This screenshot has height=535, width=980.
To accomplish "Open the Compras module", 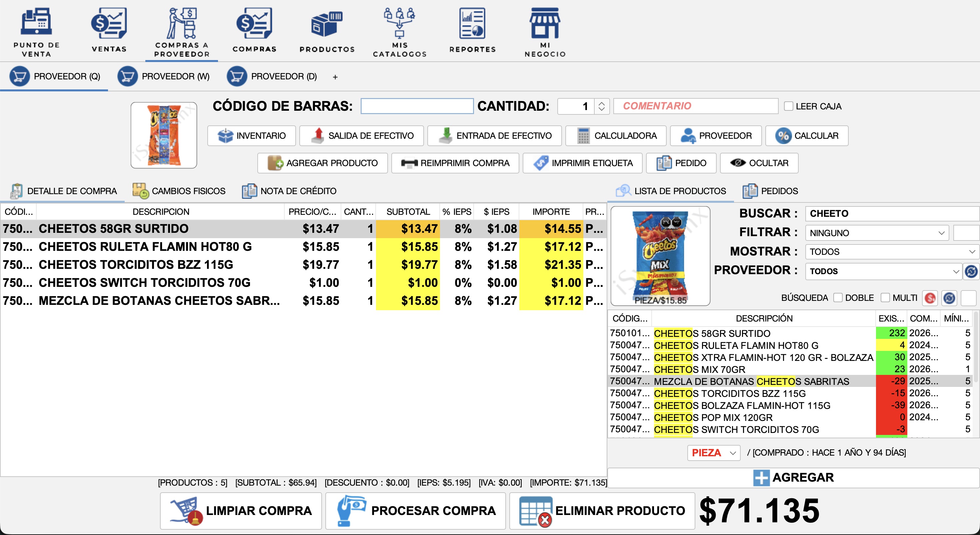I will [255, 30].
